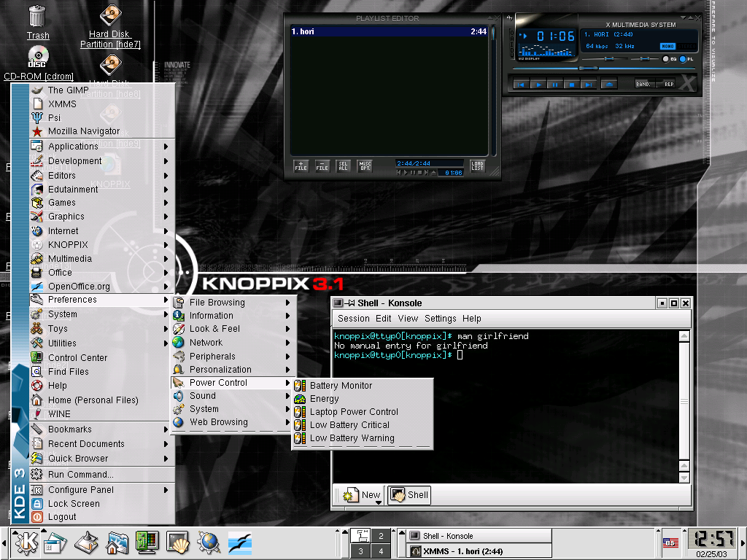Switch to Shell - Konsole in the taskbar
Screen dimensions: 747x560
479,536
